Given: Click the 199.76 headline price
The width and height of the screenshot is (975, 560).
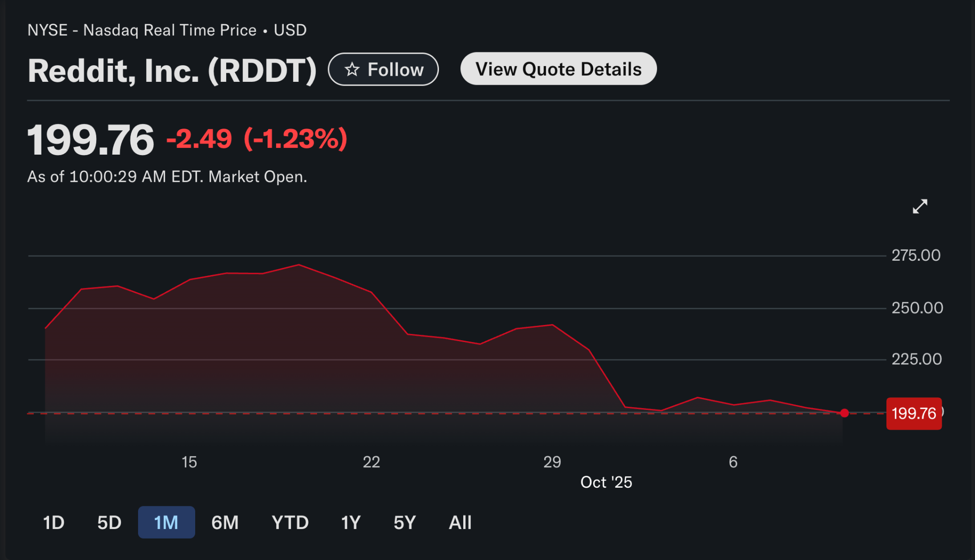Looking at the screenshot, I should 90,139.
